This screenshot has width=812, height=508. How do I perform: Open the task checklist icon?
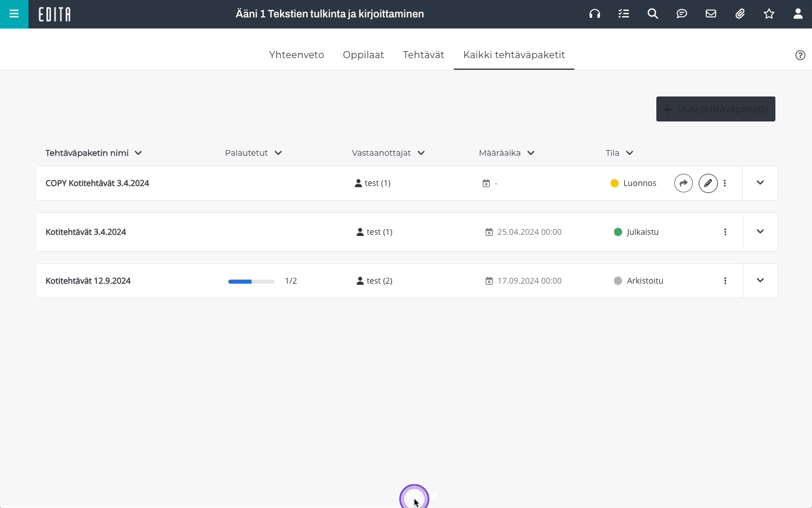[624, 14]
